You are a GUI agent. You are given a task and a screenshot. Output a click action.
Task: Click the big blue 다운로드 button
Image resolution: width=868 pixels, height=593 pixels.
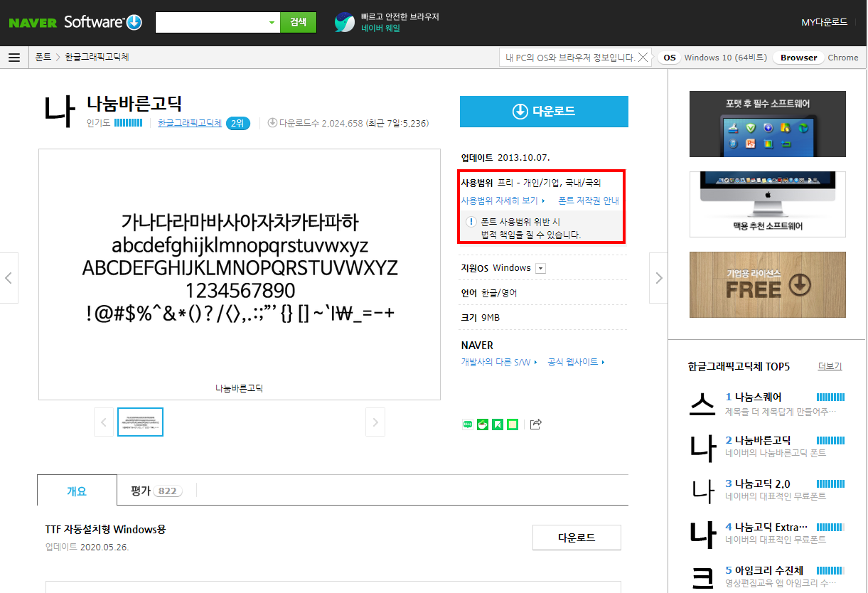(x=544, y=112)
